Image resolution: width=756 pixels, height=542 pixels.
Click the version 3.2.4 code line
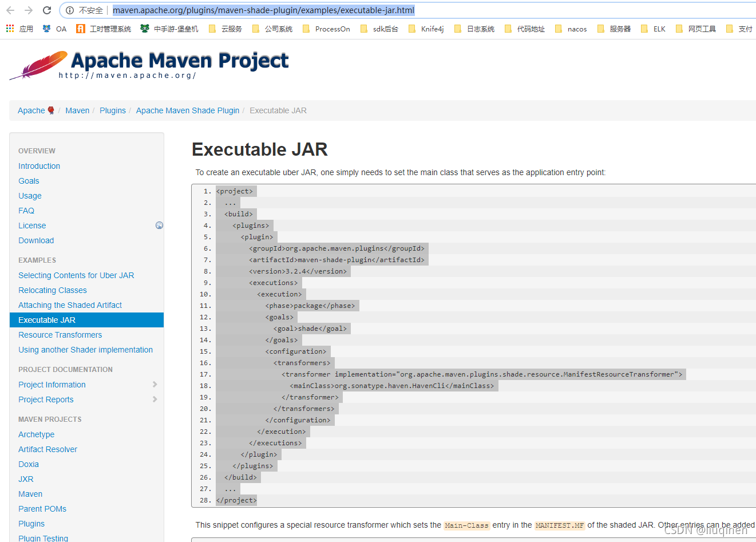[x=298, y=271]
